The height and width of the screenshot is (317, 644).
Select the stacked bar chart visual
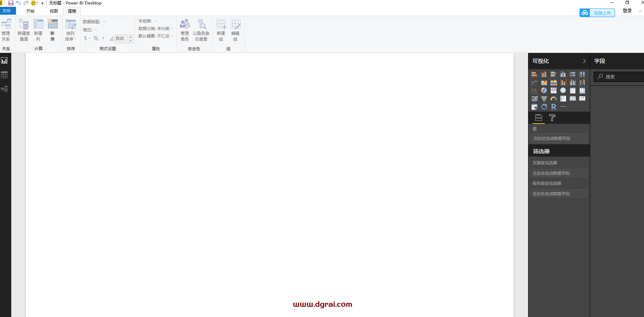click(535, 74)
